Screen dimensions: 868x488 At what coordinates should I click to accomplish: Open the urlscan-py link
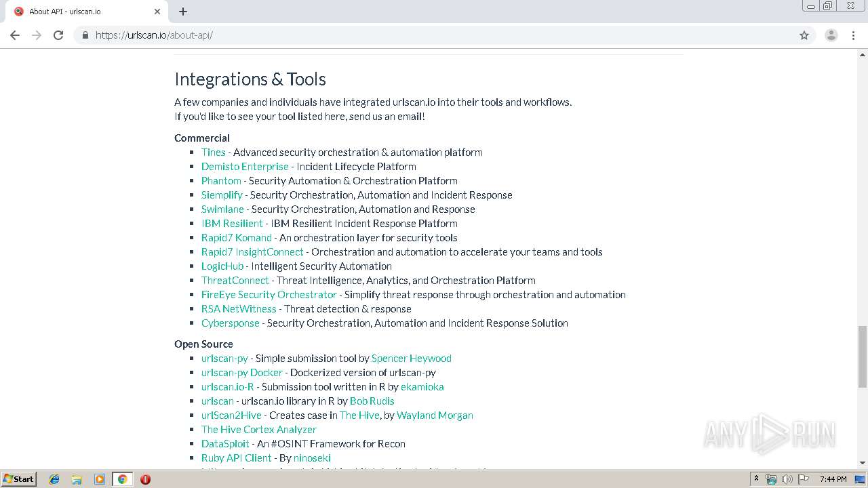[224, 359]
